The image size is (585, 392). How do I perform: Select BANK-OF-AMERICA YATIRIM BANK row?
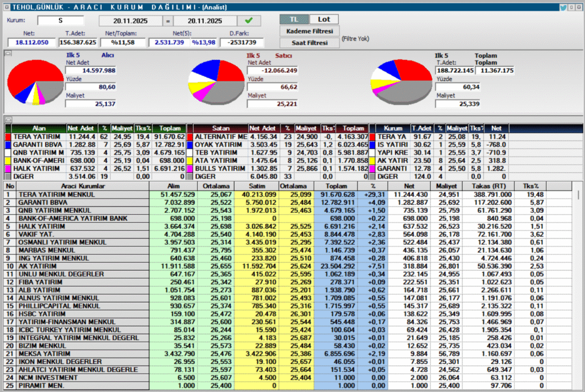(288, 219)
